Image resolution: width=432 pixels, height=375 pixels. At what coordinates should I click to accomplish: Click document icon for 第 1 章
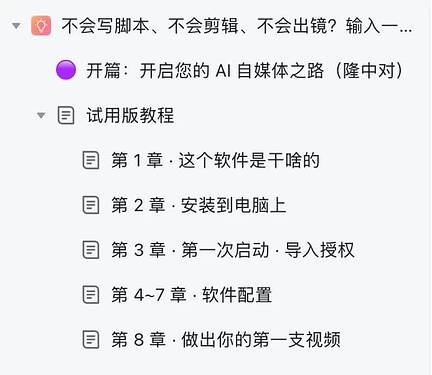(91, 160)
